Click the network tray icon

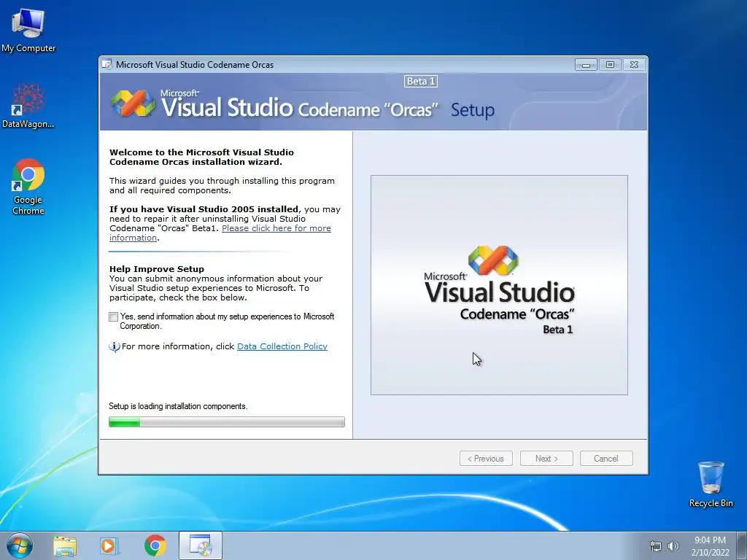pyautogui.click(x=656, y=546)
